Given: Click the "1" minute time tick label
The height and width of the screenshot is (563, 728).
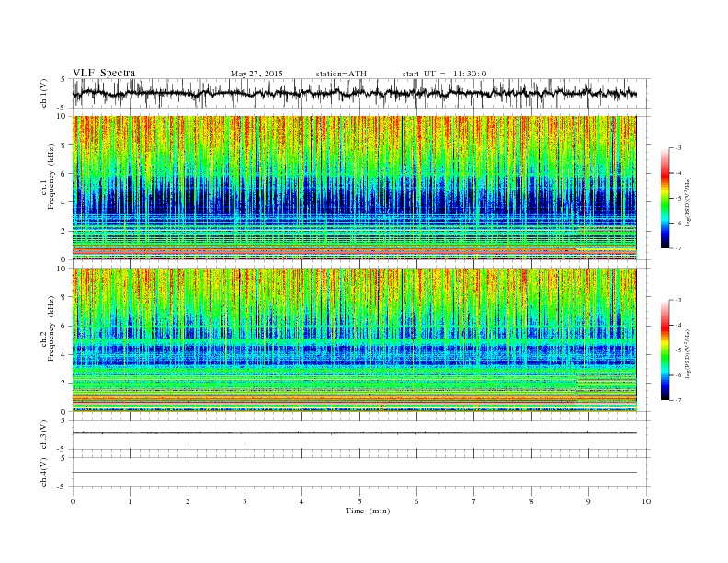Looking at the screenshot, I should point(130,501).
